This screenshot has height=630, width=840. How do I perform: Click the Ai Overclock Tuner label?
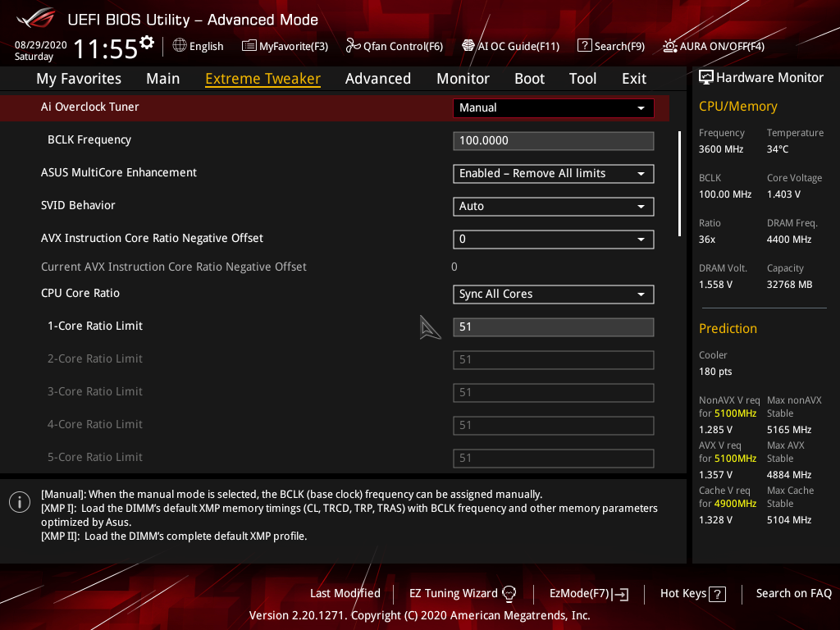[89, 107]
